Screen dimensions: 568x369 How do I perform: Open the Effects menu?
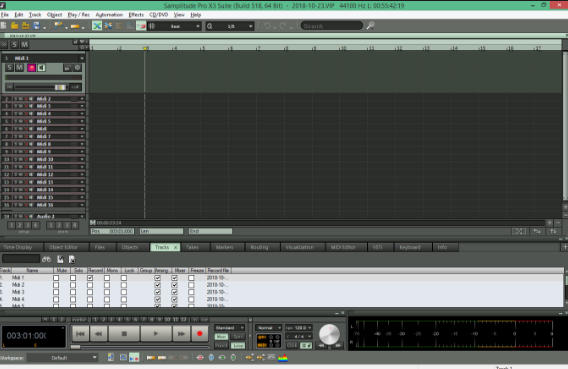pyautogui.click(x=136, y=15)
